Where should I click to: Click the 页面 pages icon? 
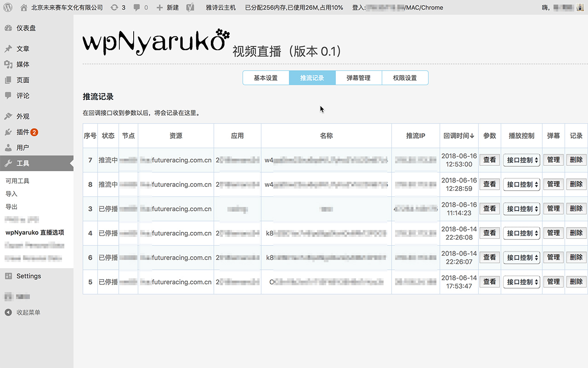pos(8,80)
